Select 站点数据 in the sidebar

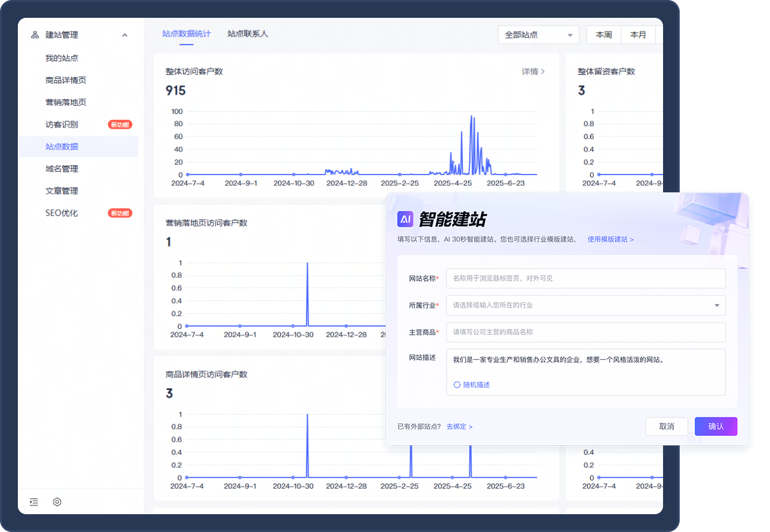click(78, 147)
